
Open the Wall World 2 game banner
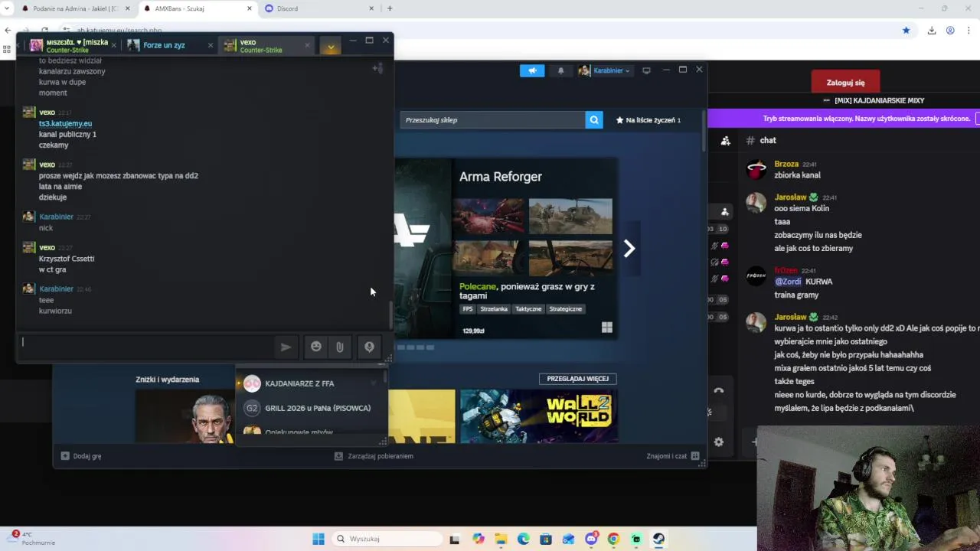[539, 416]
